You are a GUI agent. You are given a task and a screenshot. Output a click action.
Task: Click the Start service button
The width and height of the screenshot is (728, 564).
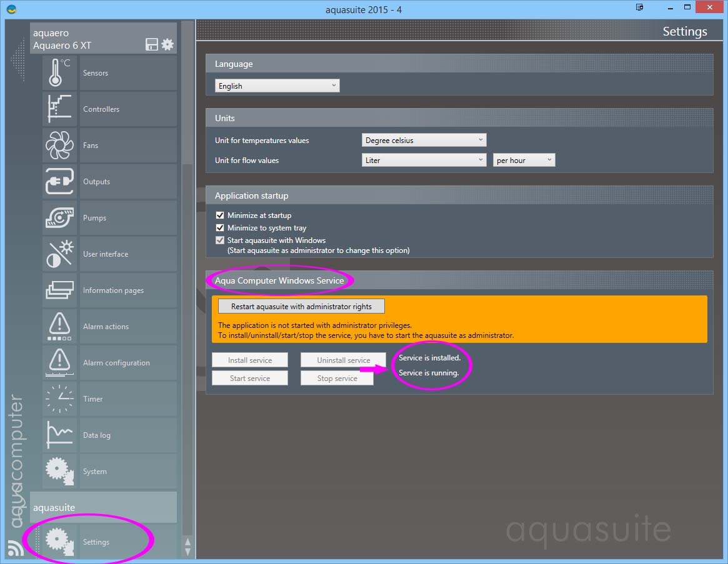click(x=250, y=378)
